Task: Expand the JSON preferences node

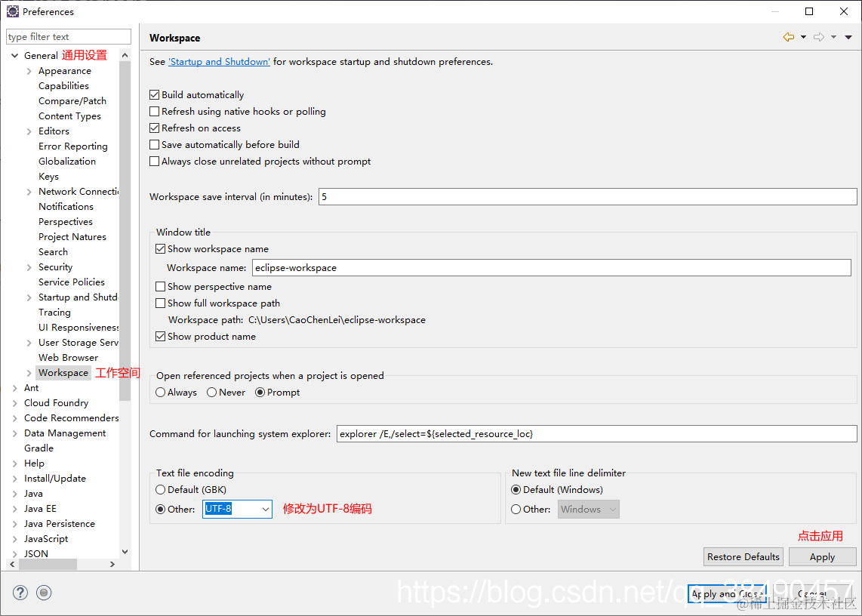Action: click(15, 554)
